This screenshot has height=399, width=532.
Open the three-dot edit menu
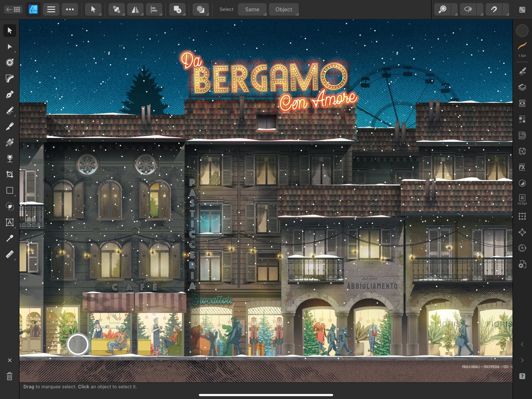point(70,9)
